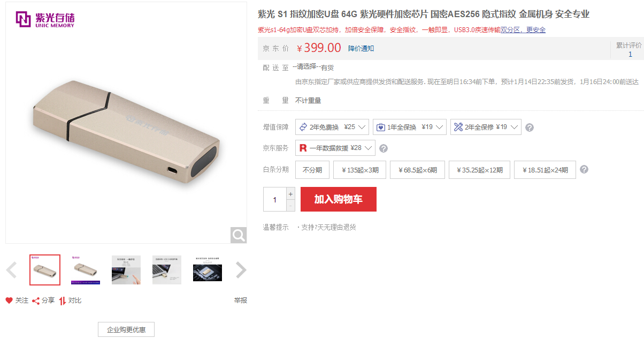Click the heart 关注 follow icon
The height and width of the screenshot is (346, 644).
(9, 300)
